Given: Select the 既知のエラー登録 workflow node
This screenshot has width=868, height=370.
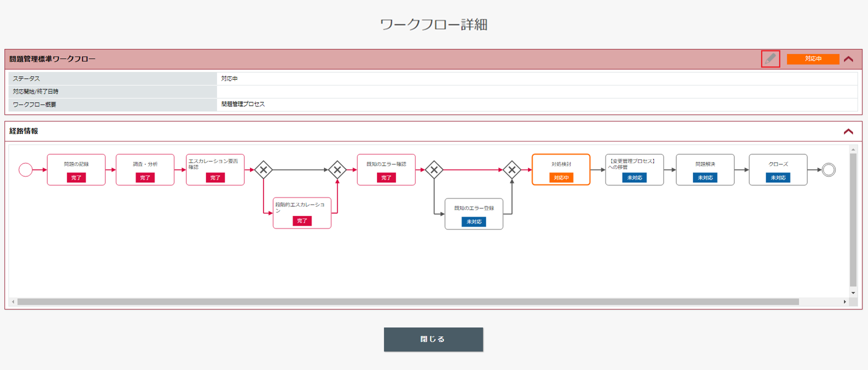Looking at the screenshot, I should pos(474,214).
